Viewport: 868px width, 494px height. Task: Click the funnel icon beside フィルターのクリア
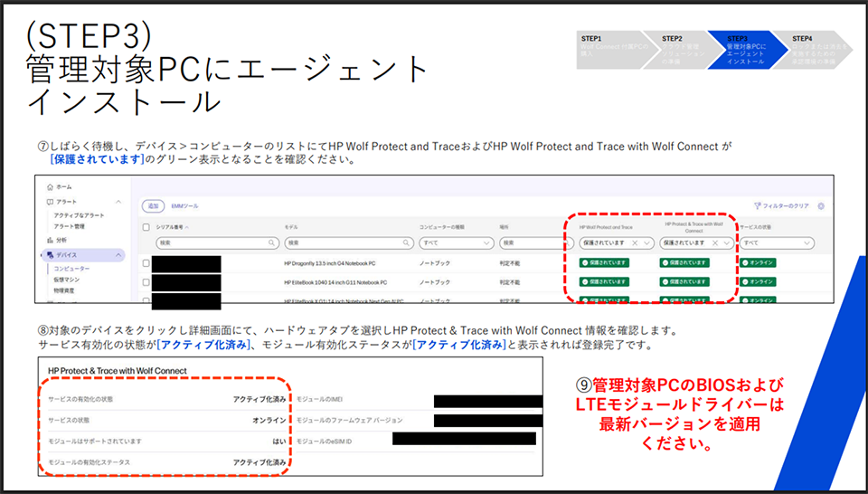[758, 206]
